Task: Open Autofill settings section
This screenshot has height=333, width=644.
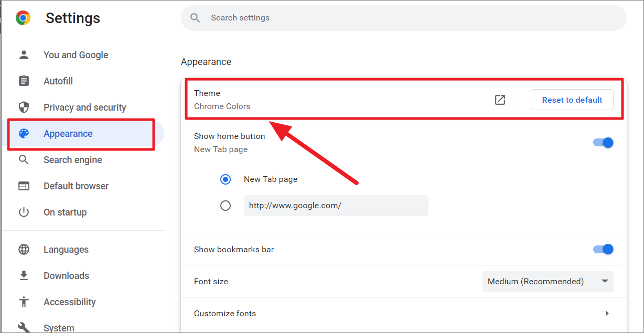Action: tap(58, 81)
